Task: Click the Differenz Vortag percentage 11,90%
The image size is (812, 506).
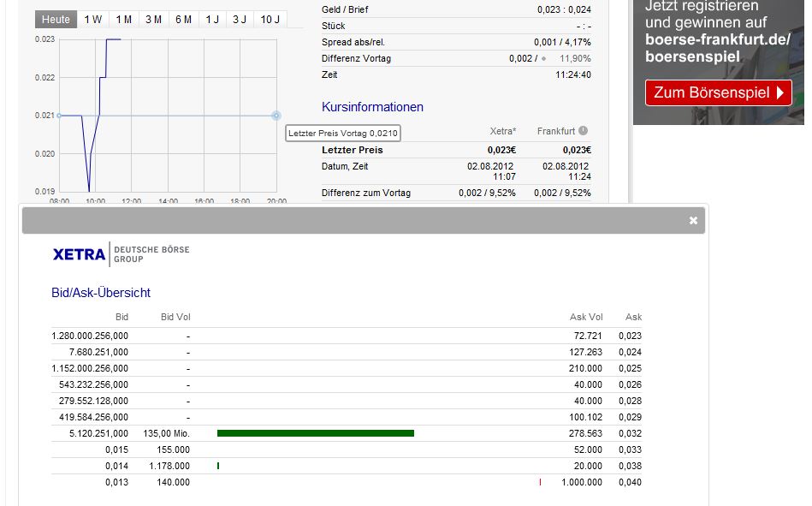Action: [x=575, y=58]
